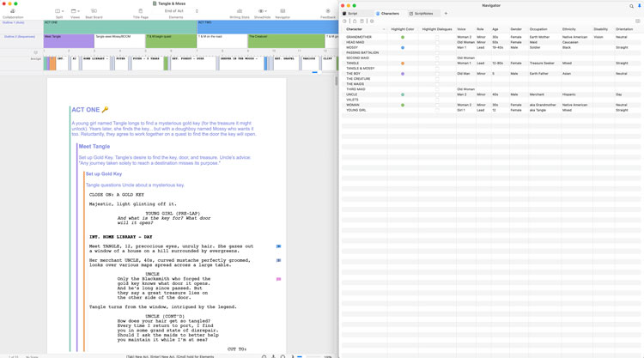Click the Outline 1 (Acts) label
Image resolution: width=644 pixels, height=358 pixels.
click(x=13, y=22)
